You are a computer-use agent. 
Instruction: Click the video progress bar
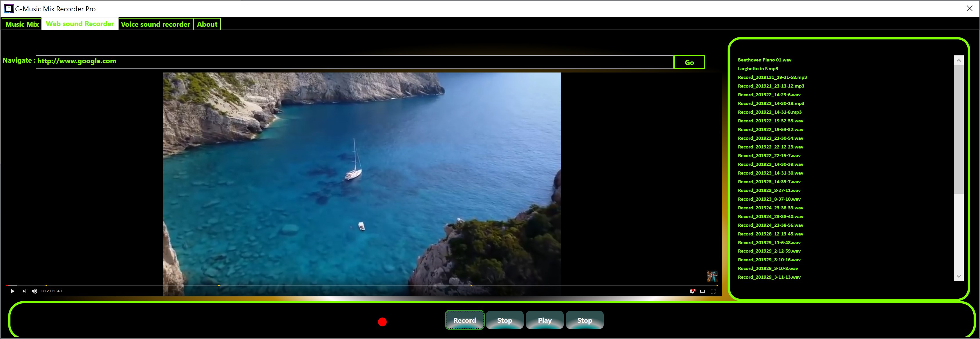361,285
